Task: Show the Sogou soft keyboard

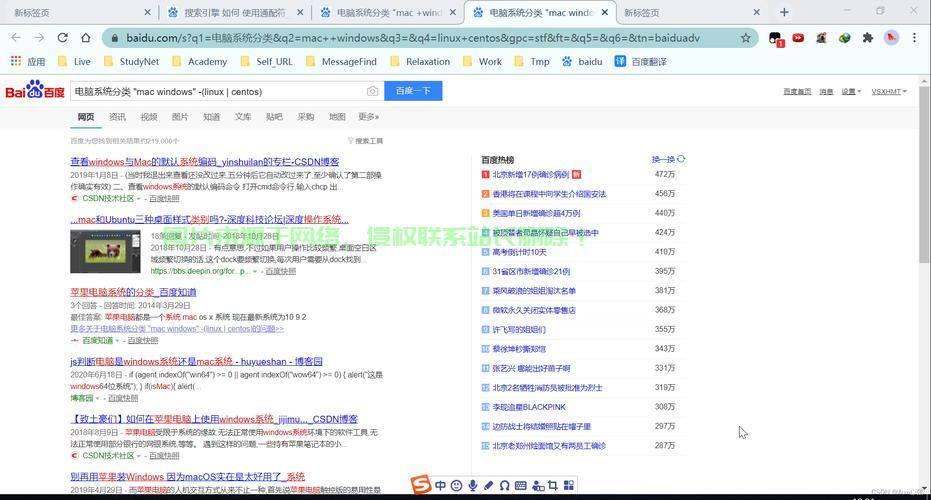Action: 521,486
